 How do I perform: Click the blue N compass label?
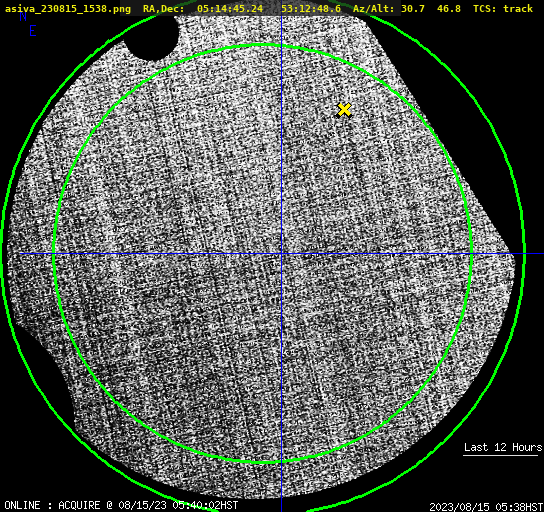23,16
